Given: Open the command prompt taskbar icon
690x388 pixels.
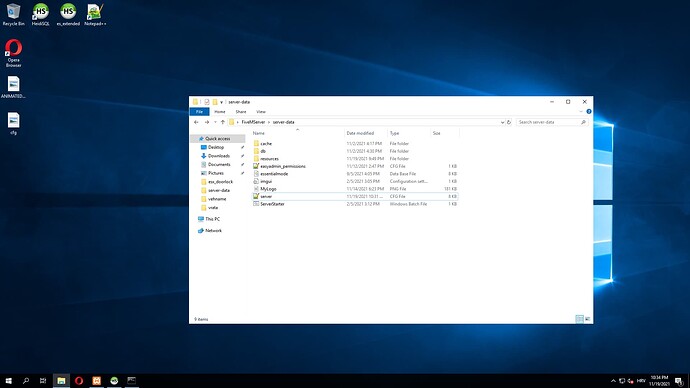Looking at the screenshot, I should (x=132, y=381).
